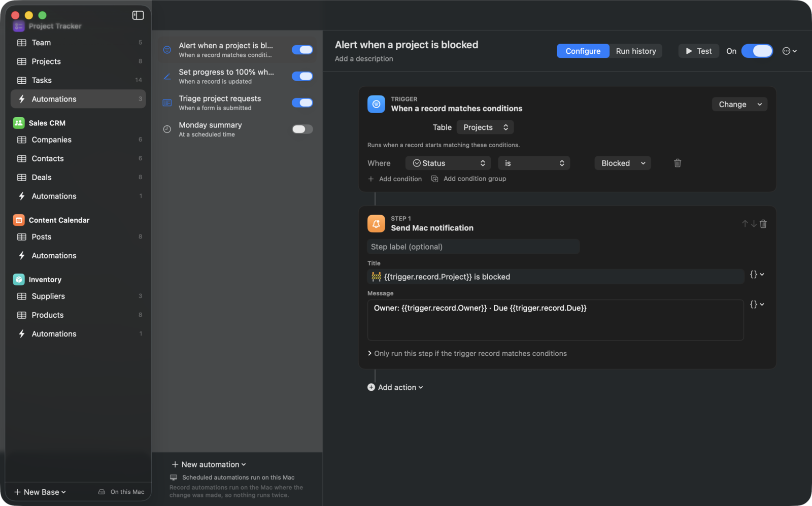Screen dimensions: 812x506
Task: Open the Add action menu
Action: click(x=395, y=387)
